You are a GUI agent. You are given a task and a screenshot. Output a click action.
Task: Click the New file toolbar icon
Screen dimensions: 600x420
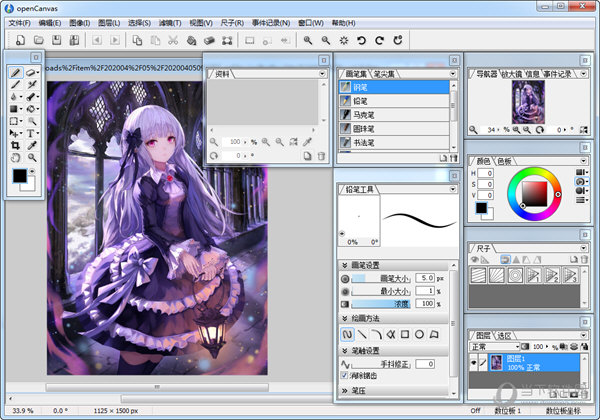point(20,40)
